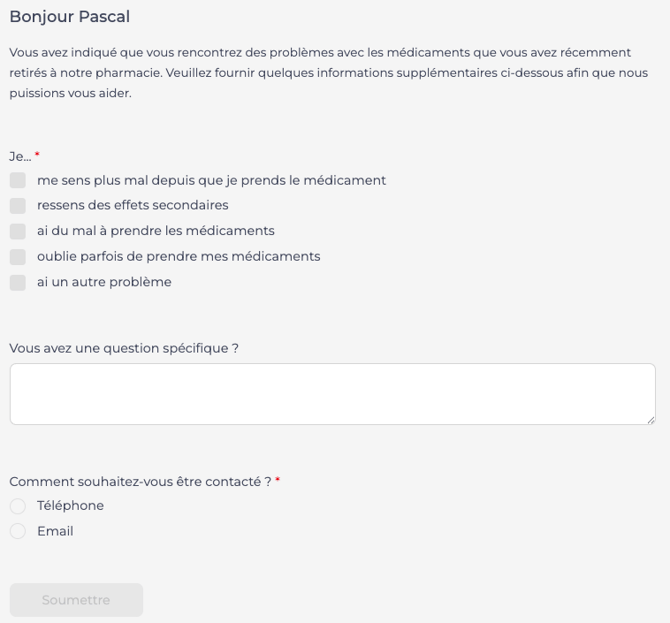Viewport: 670px width, 623px height.
Task: Tick the 'ressens des effets secondaires' checkbox
Action: [18, 206]
